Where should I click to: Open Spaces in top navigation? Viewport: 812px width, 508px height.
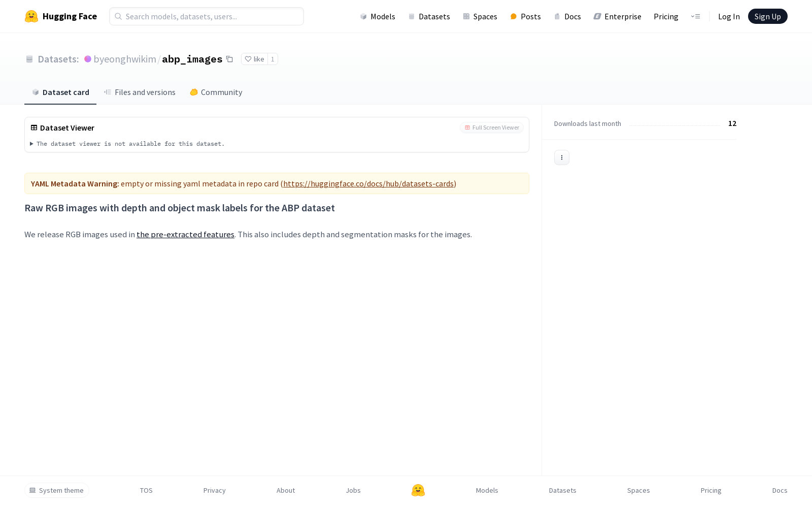480,16
